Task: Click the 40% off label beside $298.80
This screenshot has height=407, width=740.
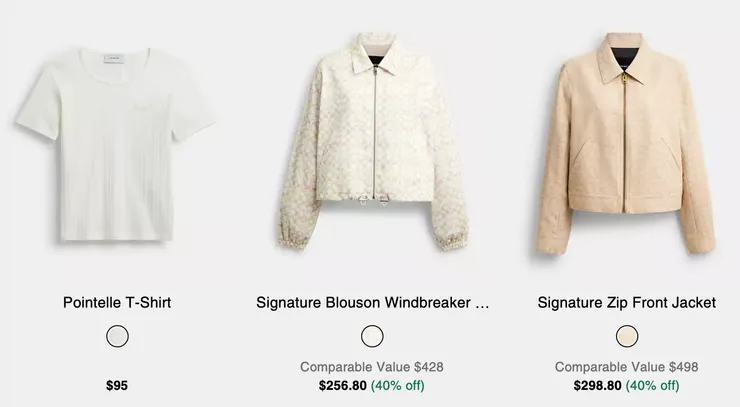Action: 653,385
